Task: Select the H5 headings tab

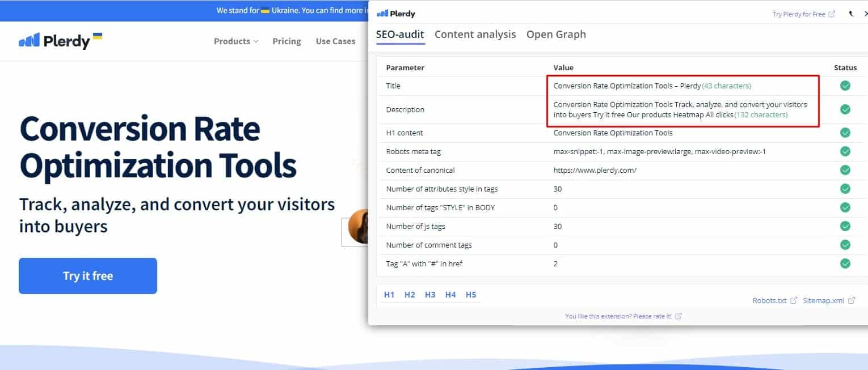Action: [x=471, y=295]
